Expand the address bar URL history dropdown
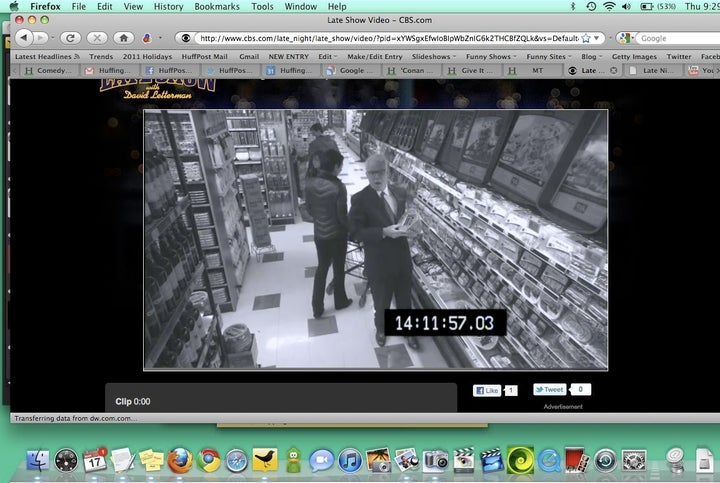Viewport: 720px width, 483px height. 596,38
